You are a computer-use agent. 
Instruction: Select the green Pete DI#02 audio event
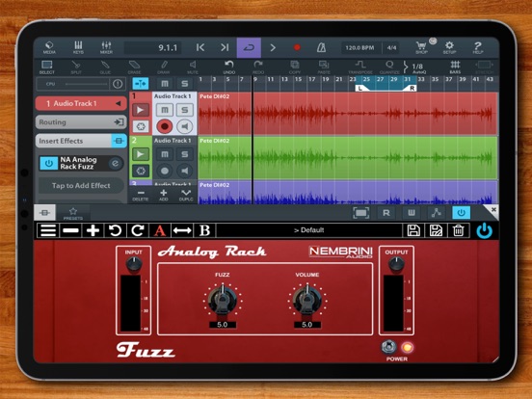[x=348, y=157]
